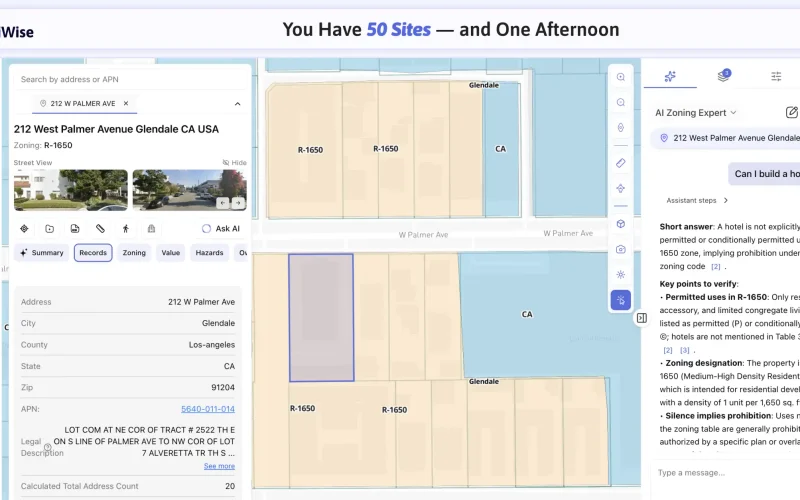The image size is (800, 500).
Task: Click the zoom in map control
Action: pyautogui.click(x=621, y=77)
